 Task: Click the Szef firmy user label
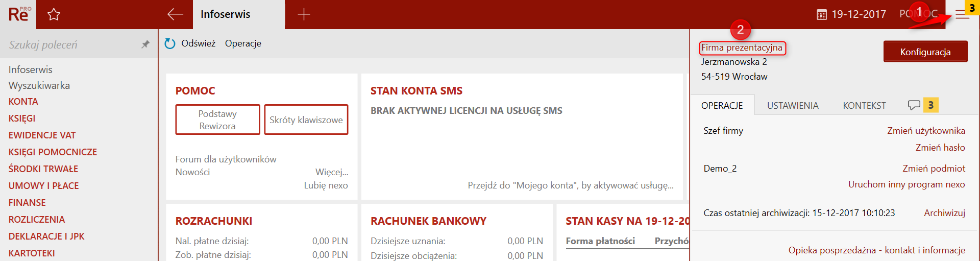pos(723,131)
